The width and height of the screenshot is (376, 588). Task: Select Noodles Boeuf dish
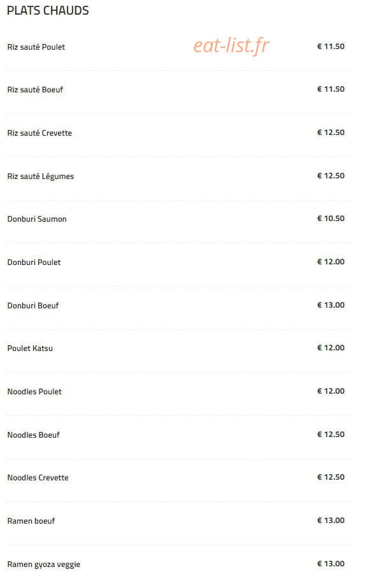33,435
